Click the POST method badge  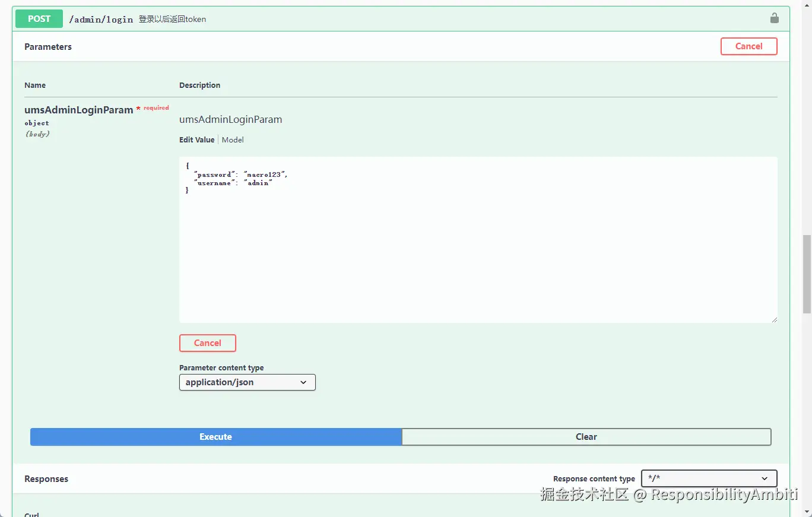39,18
